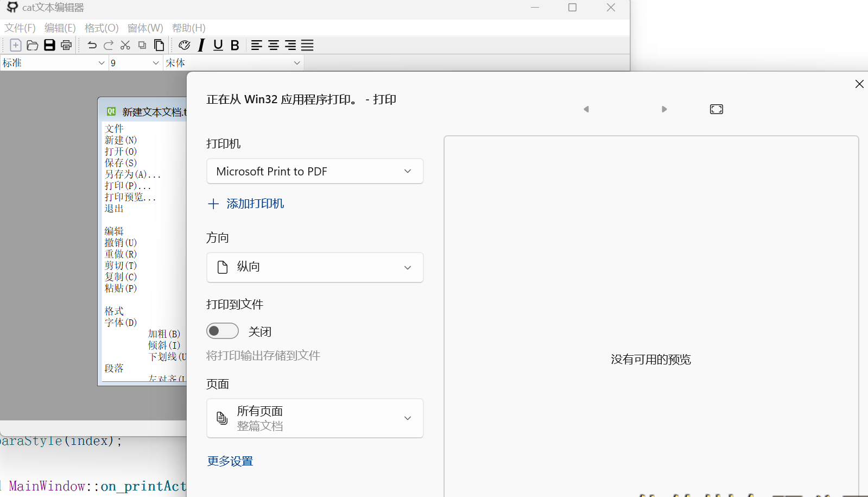Expand the orientation dropdown showing 纵向
868x497 pixels.
click(x=315, y=267)
